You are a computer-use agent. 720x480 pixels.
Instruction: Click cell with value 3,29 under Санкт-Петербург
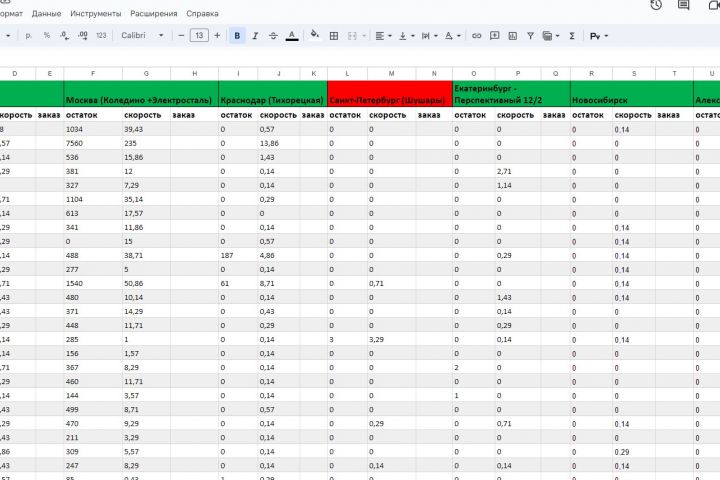(392, 339)
